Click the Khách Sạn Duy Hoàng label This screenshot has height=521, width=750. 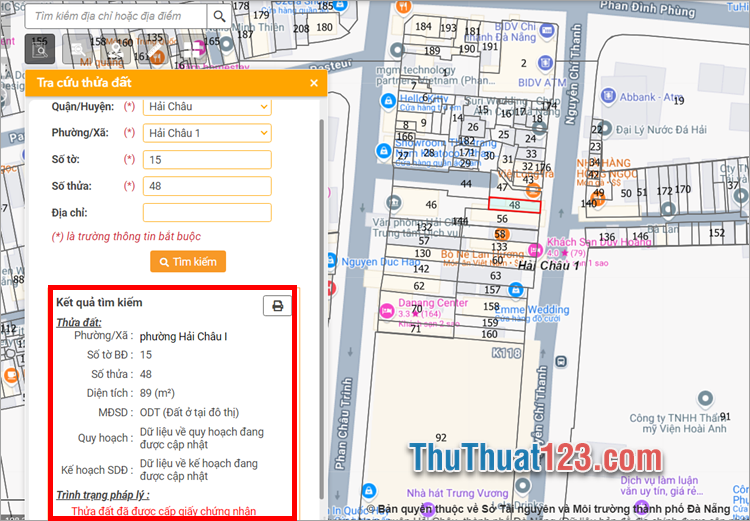(x=599, y=242)
